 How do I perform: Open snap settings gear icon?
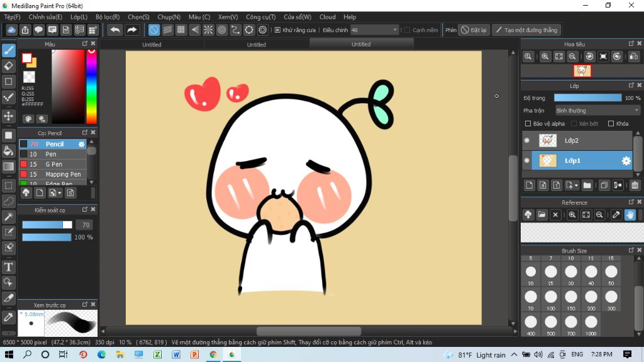(x=262, y=30)
